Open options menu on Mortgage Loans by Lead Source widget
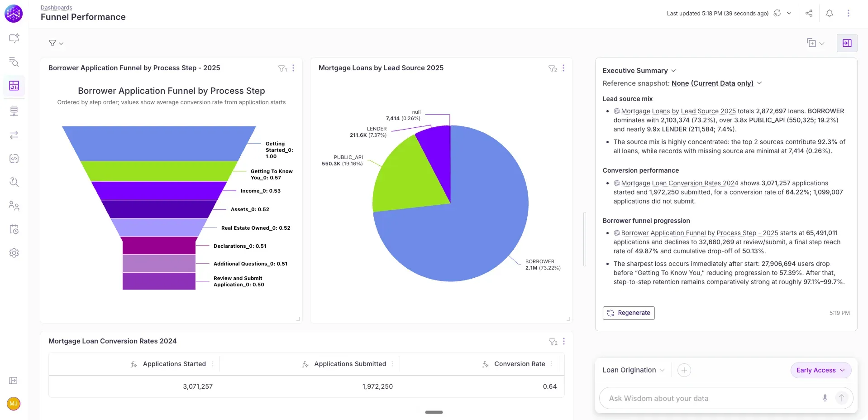Viewport: 868px width, 420px height. (563, 68)
